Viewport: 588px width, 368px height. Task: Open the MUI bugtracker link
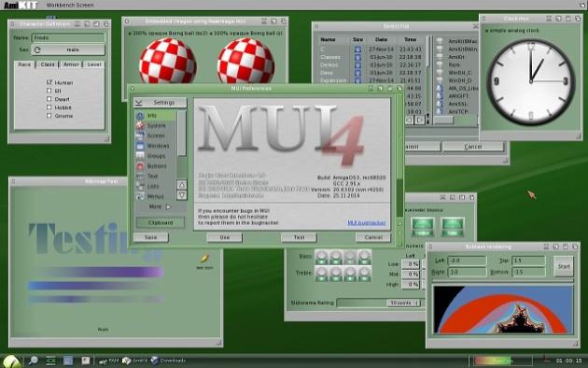(x=367, y=223)
